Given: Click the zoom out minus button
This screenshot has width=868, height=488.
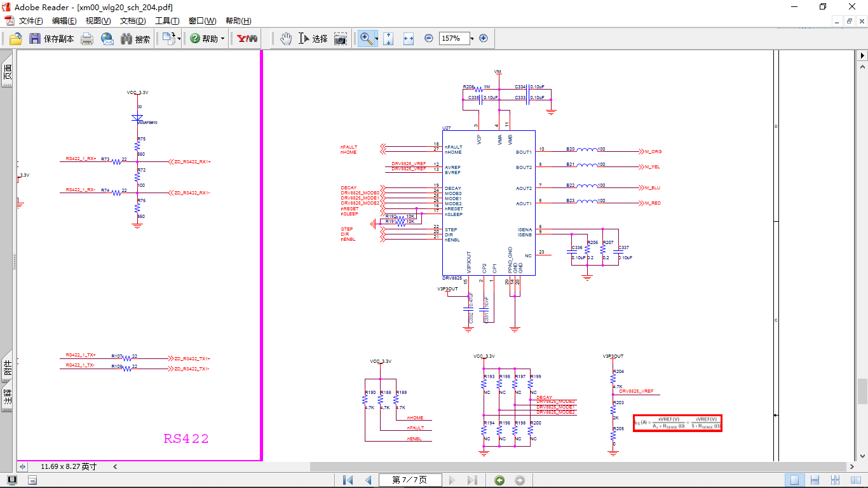Looking at the screenshot, I should pyautogui.click(x=429, y=38).
